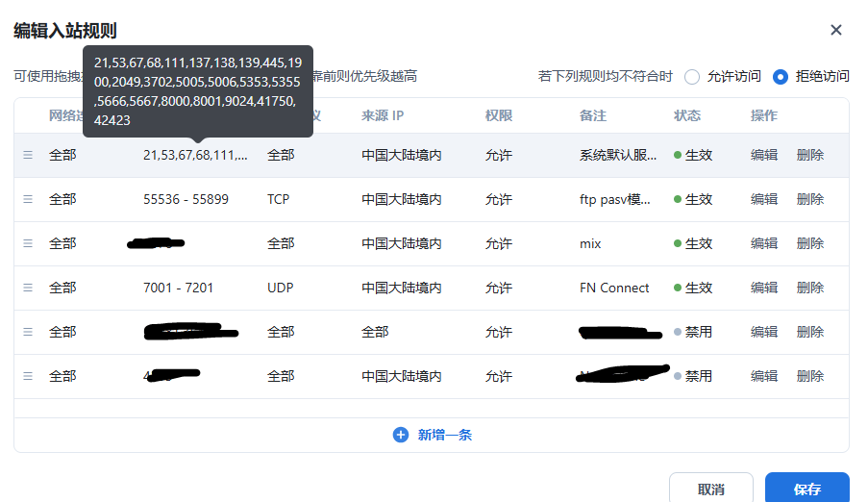Edit the FN Connect rule
Screen dimensions: 868x502
(x=764, y=289)
